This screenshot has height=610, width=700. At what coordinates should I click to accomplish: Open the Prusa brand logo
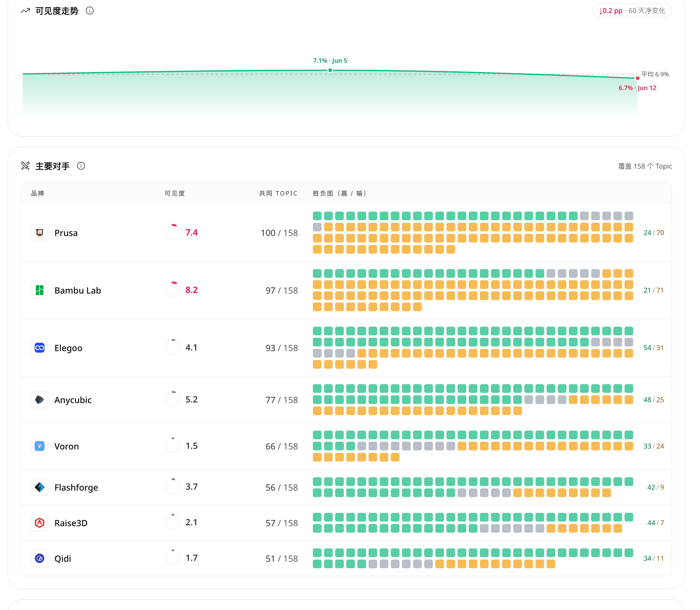click(x=40, y=233)
